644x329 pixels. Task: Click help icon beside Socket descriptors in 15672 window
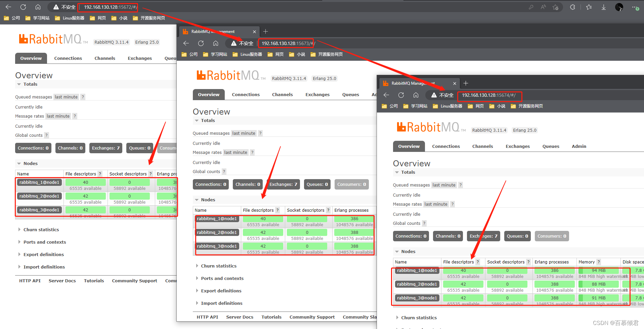pyautogui.click(x=151, y=174)
